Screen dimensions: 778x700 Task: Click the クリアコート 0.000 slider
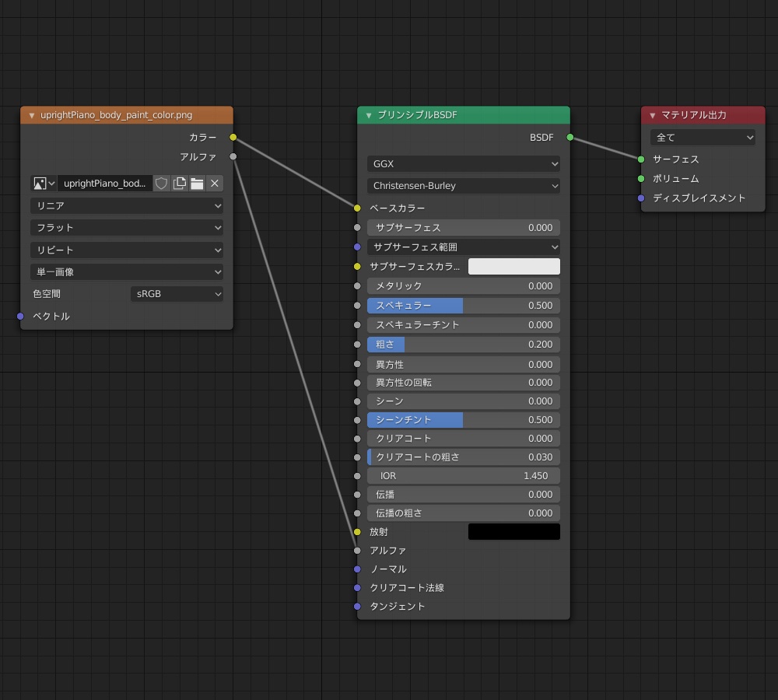coord(464,439)
